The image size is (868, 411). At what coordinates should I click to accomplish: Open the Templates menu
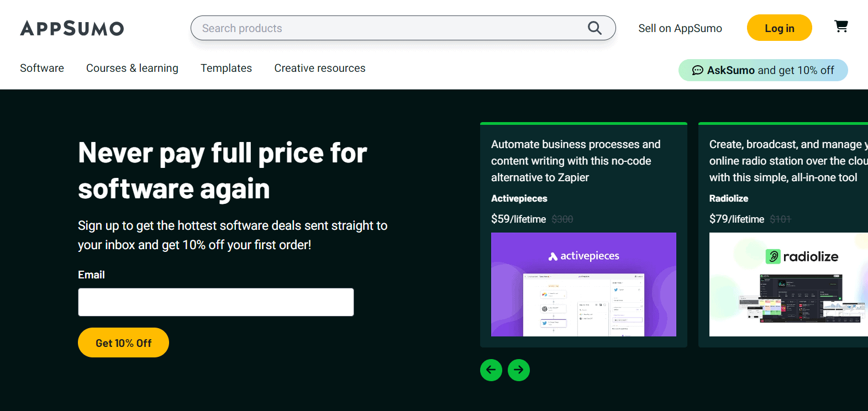click(226, 68)
